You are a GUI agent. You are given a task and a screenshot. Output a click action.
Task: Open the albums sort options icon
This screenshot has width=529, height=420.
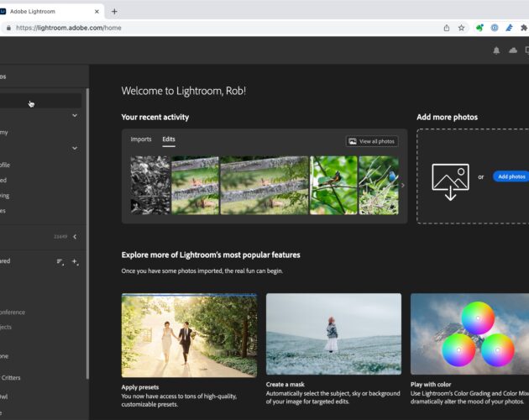tap(60, 261)
